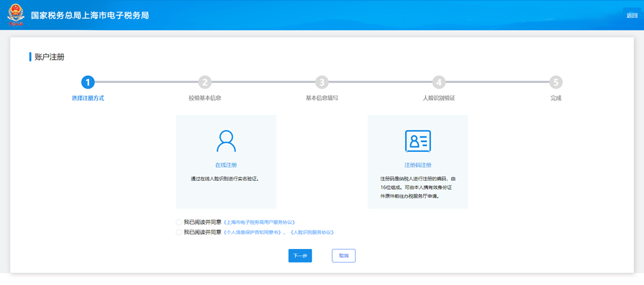Open the 上海市电子税务局用户服务协议 link
Image resolution: width=644 pixels, height=285 pixels.
coord(259,222)
